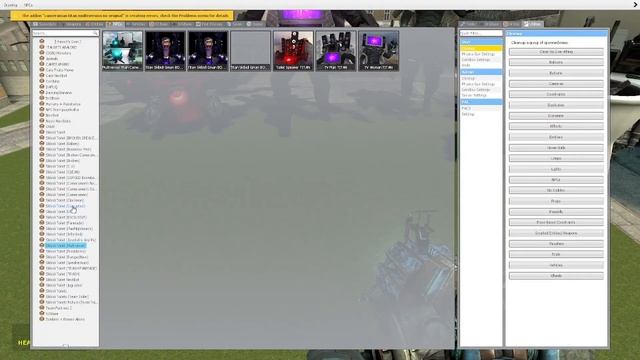
Task: Click the Dynamite cleanup button
Action: (x=556, y=116)
